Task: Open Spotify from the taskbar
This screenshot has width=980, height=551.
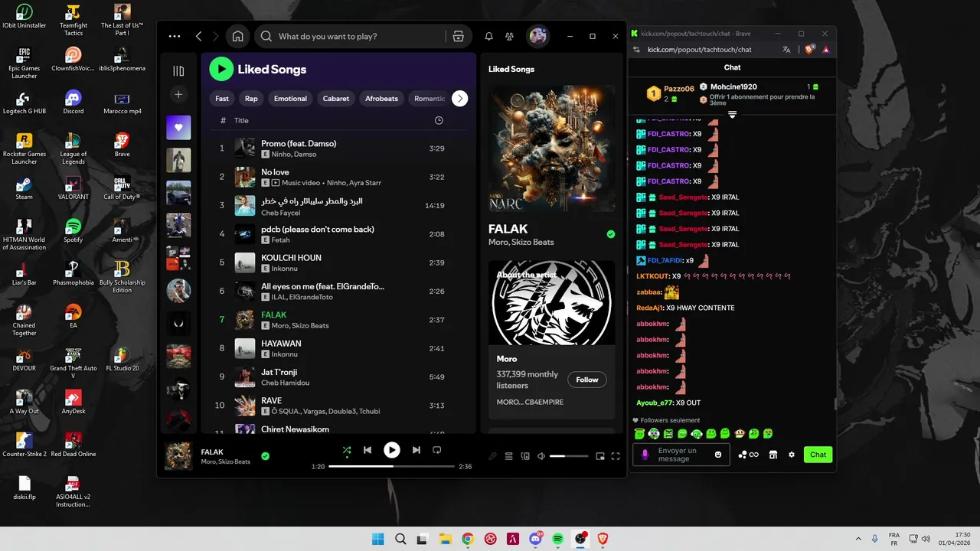Action: coord(558,539)
